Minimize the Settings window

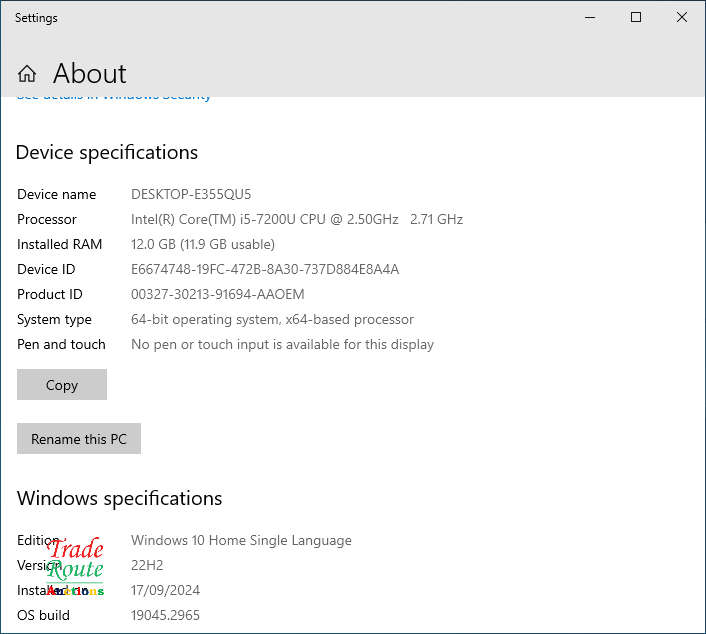click(x=589, y=18)
